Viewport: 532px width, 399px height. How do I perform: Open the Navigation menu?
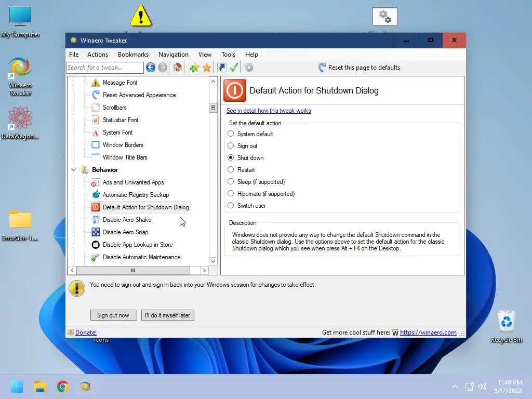tap(174, 54)
